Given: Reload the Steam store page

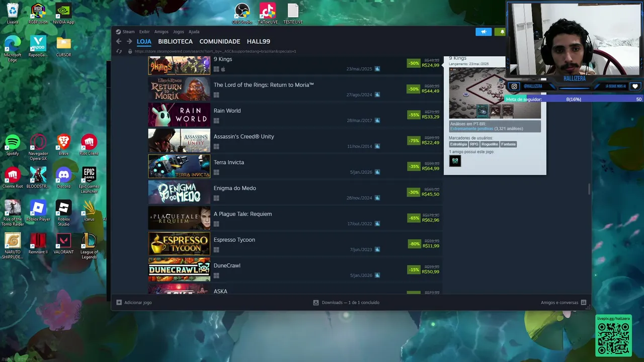Looking at the screenshot, I should coord(119,51).
